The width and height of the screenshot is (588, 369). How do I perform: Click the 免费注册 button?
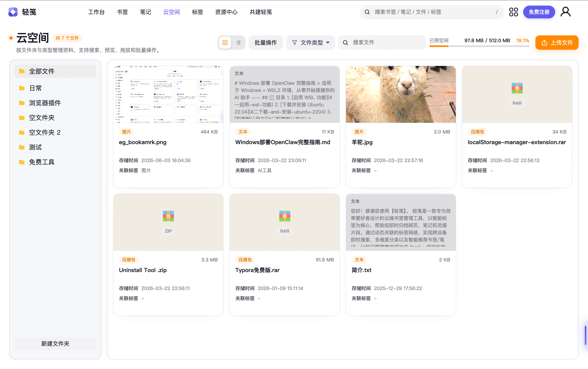tap(539, 12)
